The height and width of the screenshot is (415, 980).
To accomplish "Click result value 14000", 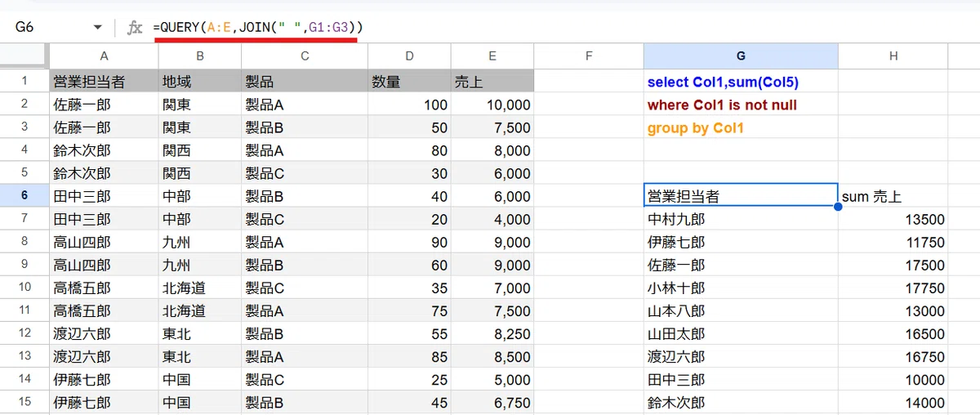I will 893,403.
